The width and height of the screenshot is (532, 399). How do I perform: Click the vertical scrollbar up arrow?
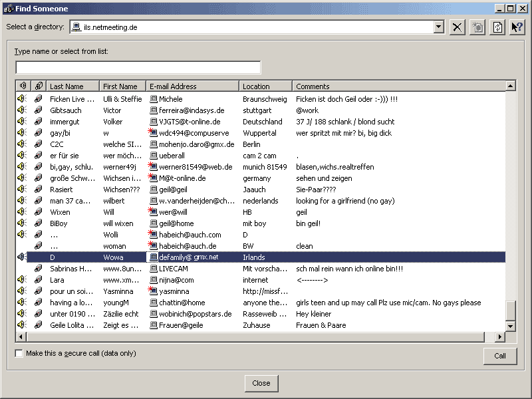(510, 86)
